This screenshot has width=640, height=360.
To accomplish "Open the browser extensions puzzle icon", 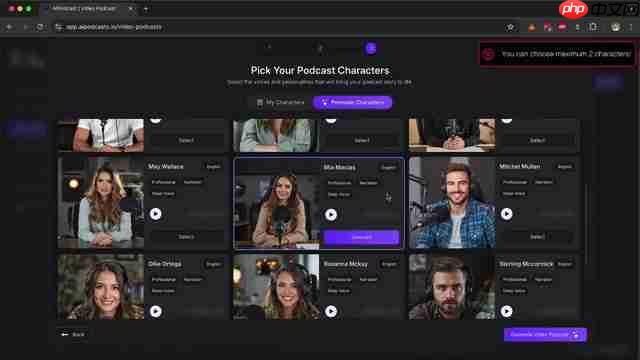I will coord(593,27).
